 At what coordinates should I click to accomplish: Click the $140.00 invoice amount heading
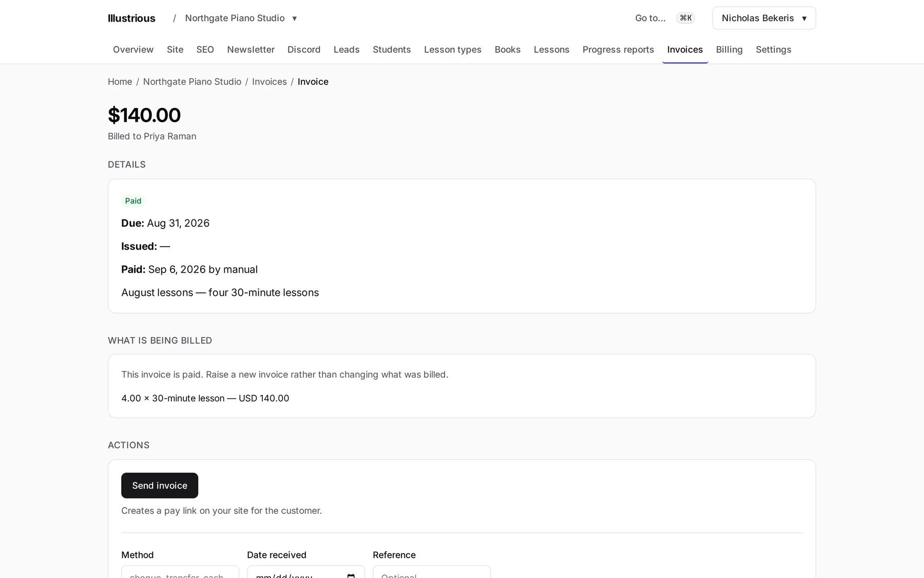pyautogui.click(x=144, y=115)
